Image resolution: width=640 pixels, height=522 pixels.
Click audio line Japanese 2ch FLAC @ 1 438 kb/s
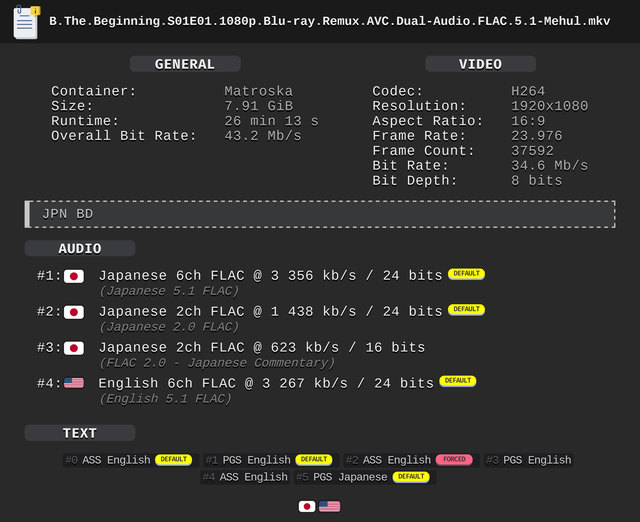click(x=271, y=312)
